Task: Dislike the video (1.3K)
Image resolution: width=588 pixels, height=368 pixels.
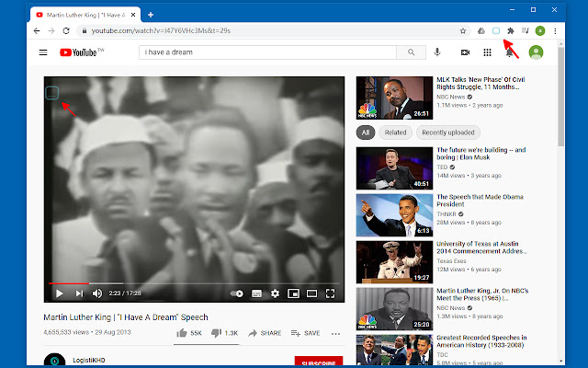Action: click(x=224, y=333)
